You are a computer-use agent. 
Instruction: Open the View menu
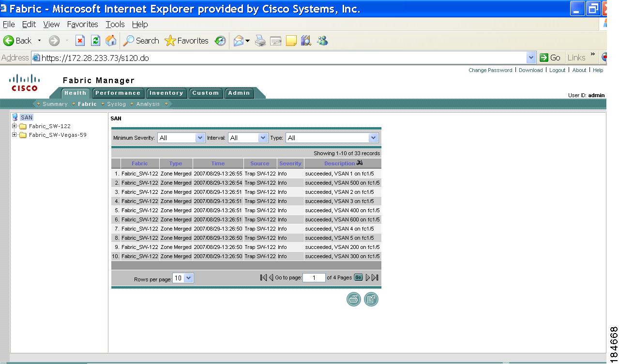coord(51,24)
